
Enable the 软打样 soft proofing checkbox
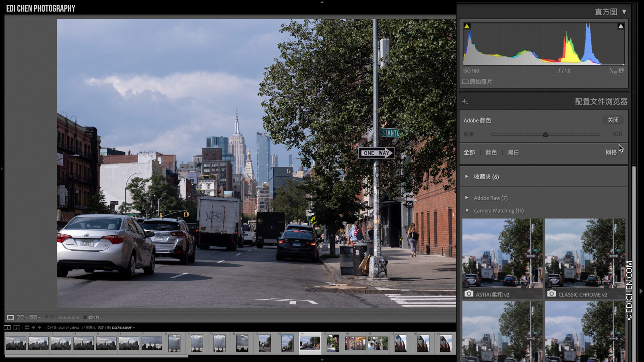coord(85,318)
